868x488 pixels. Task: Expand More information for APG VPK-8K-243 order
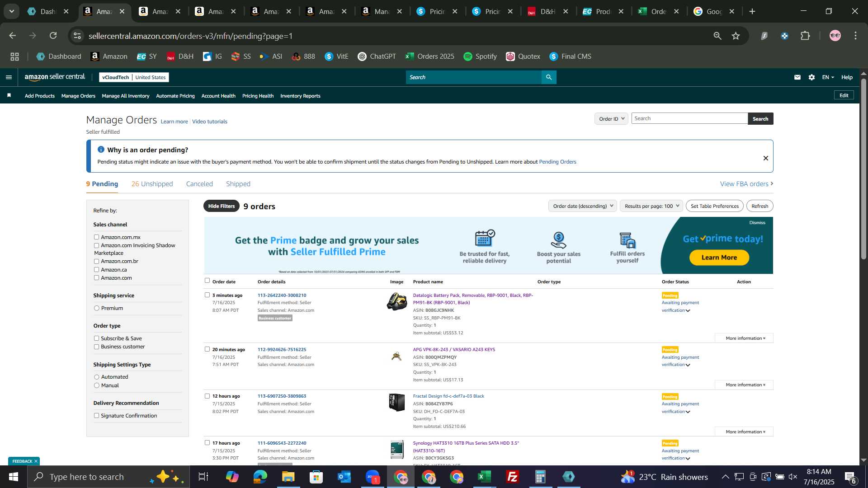point(744,385)
